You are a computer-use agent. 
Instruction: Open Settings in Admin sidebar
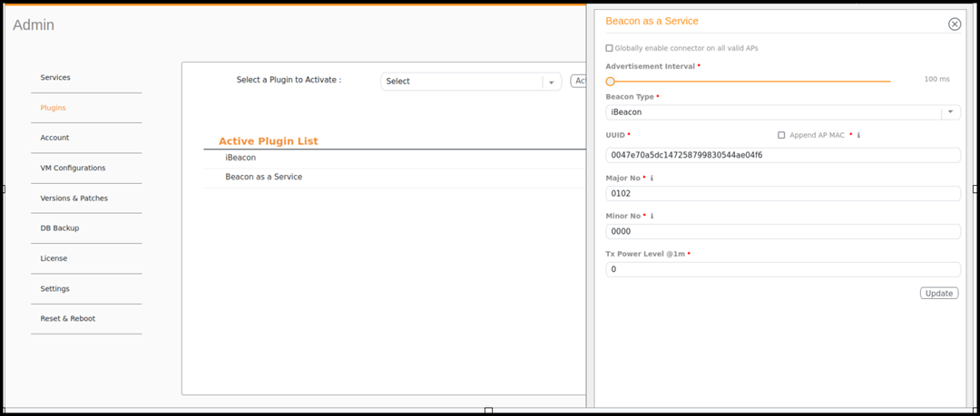tap(55, 288)
